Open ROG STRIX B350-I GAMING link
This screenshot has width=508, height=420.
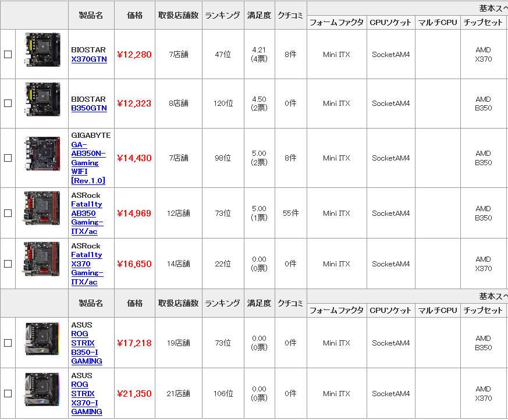coord(87,347)
